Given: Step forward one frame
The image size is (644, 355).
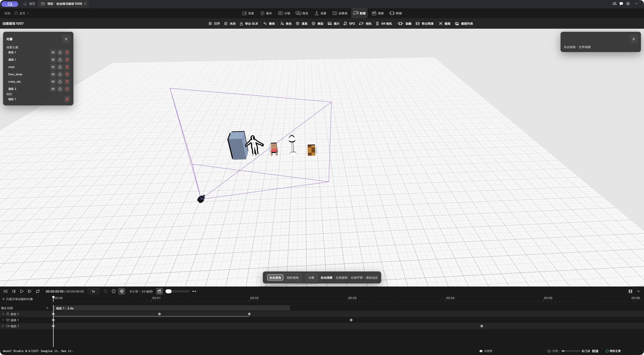Looking at the screenshot, I should [29, 291].
